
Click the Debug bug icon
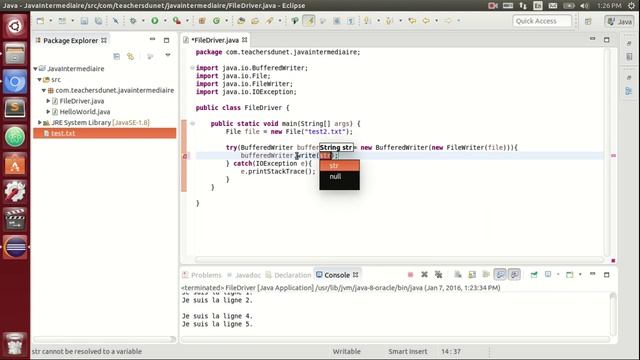point(133,21)
